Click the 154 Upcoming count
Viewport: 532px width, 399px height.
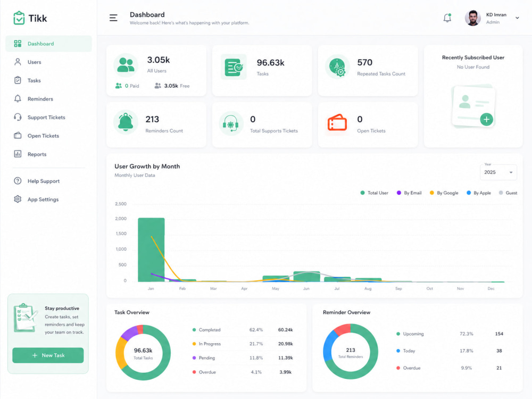point(499,334)
